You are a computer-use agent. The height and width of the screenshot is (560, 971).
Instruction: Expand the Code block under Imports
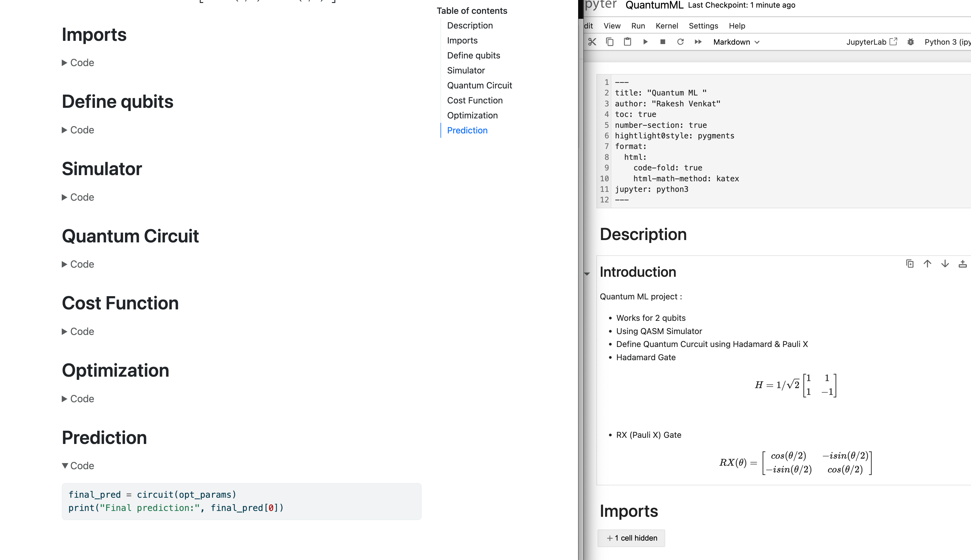(x=78, y=63)
